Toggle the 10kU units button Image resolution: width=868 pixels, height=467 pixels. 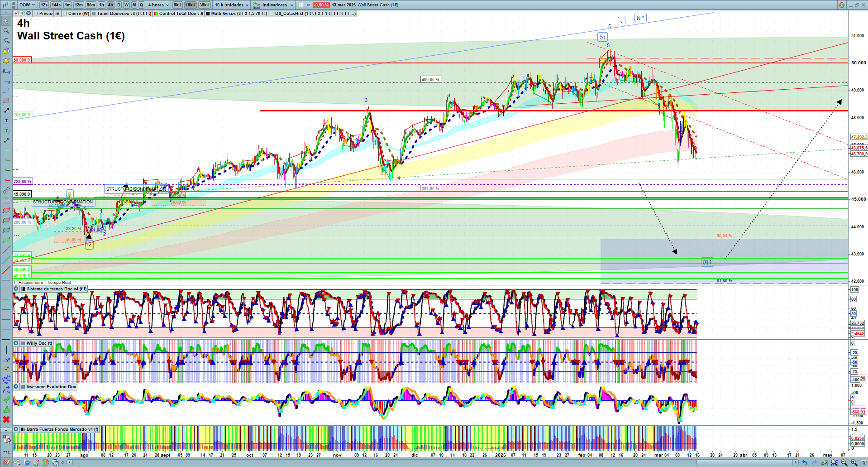click(x=191, y=5)
